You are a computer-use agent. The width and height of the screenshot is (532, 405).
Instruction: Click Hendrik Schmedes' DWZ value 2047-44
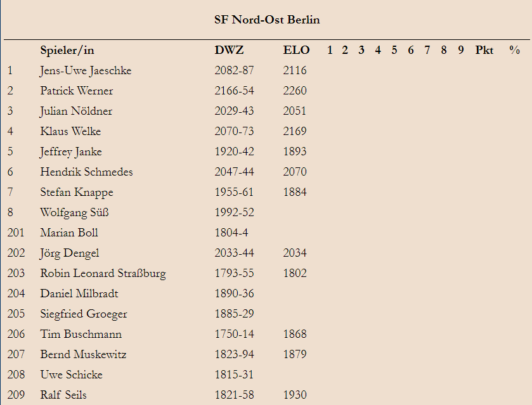[234, 172]
